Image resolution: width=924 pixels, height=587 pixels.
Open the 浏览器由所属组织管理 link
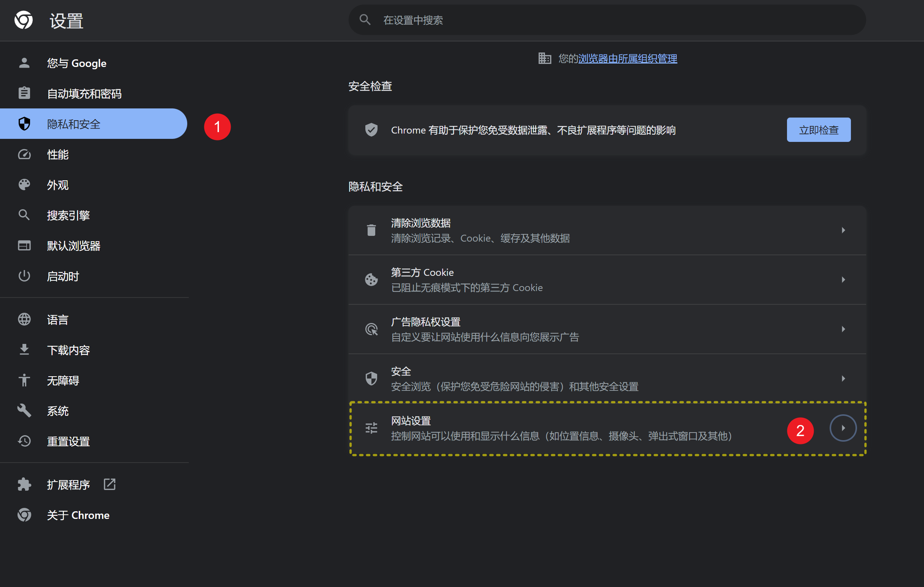(628, 59)
